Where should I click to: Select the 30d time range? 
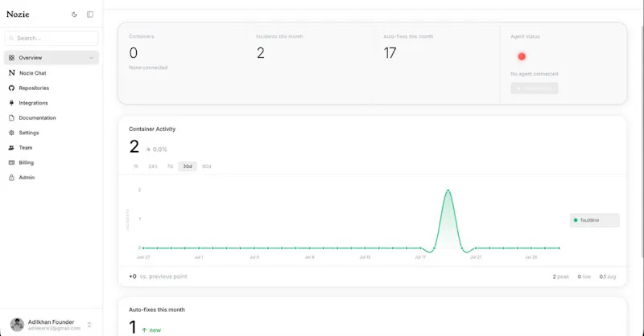tap(188, 166)
